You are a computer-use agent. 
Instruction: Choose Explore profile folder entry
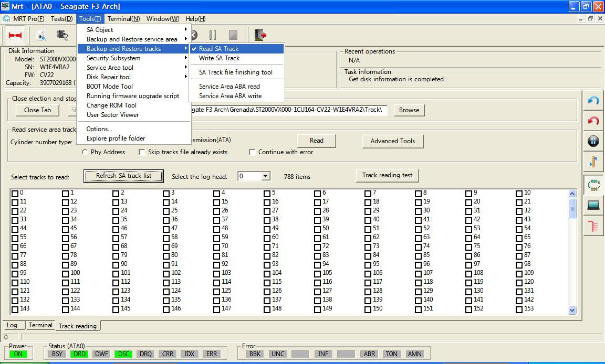click(x=133, y=138)
